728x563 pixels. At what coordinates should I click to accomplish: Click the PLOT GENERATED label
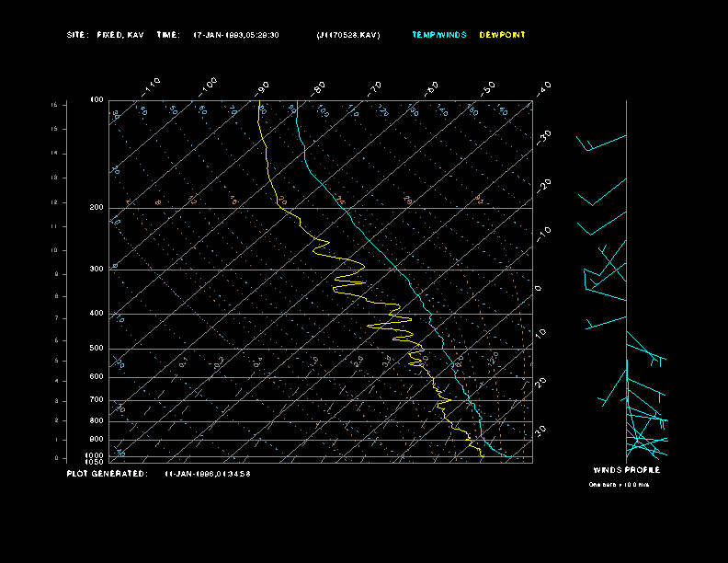[107, 474]
